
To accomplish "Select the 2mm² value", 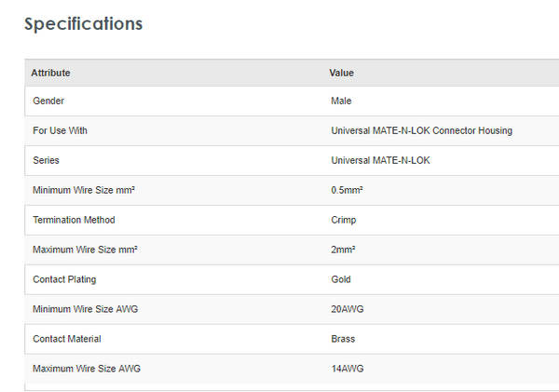I will point(343,250).
